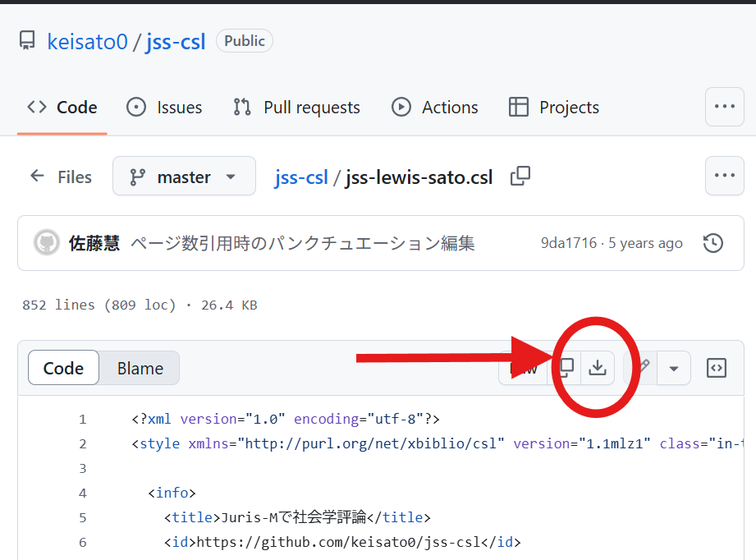The height and width of the screenshot is (560, 756).
Task: Click the 佐藤慧 author avatar
Action: click(47, 242)
